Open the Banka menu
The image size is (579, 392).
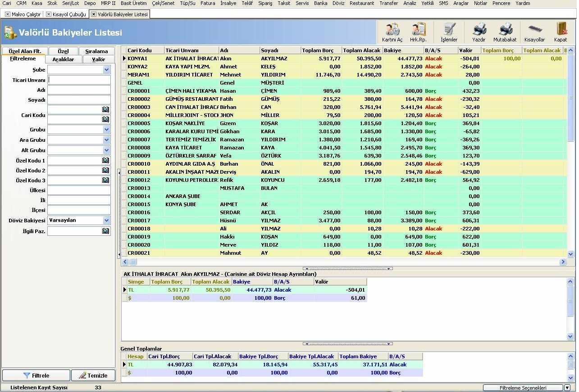pos(321,3)
